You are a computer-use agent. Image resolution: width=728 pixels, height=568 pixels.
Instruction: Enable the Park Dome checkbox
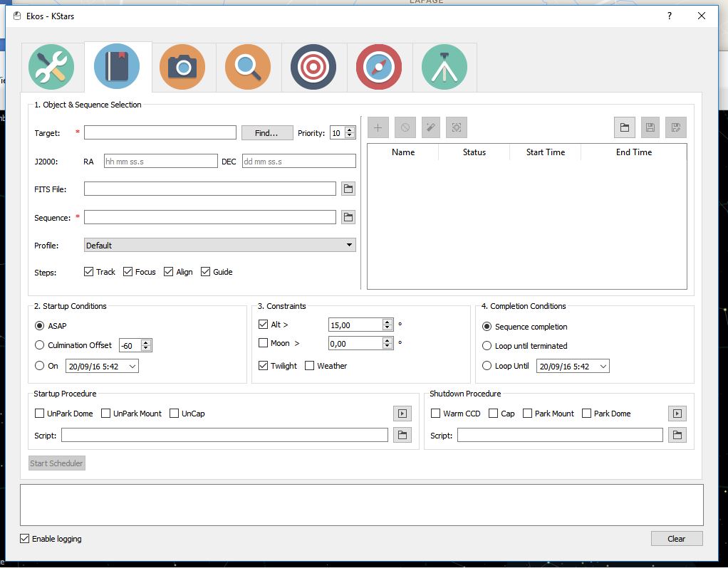pyautogui.click(x=586, y=413)
